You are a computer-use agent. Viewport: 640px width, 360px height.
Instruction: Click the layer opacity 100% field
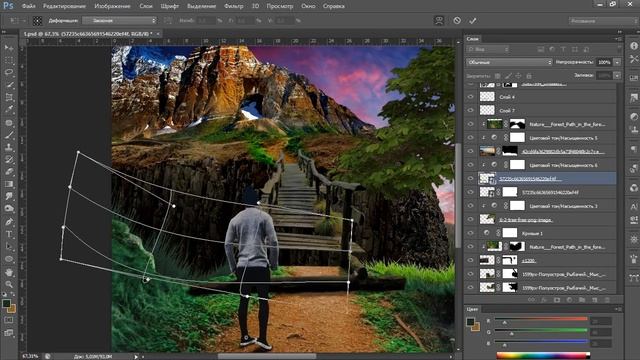604,62
